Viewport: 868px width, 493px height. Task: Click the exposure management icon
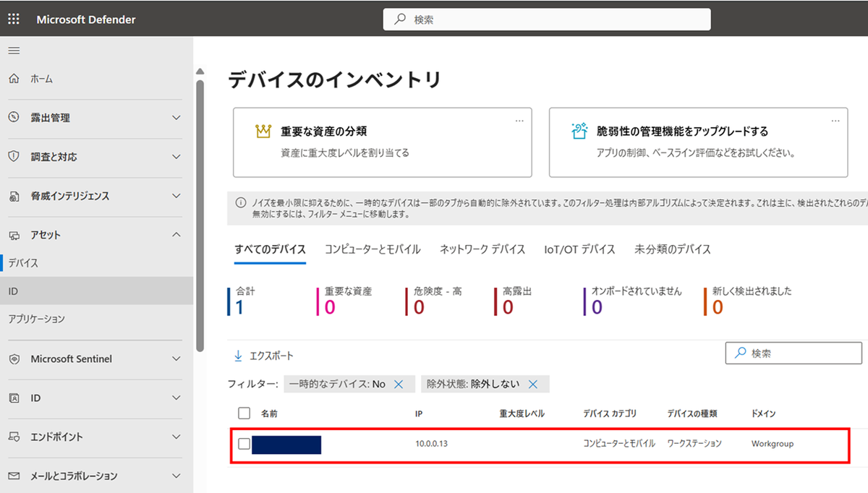[x=14, y=118]
